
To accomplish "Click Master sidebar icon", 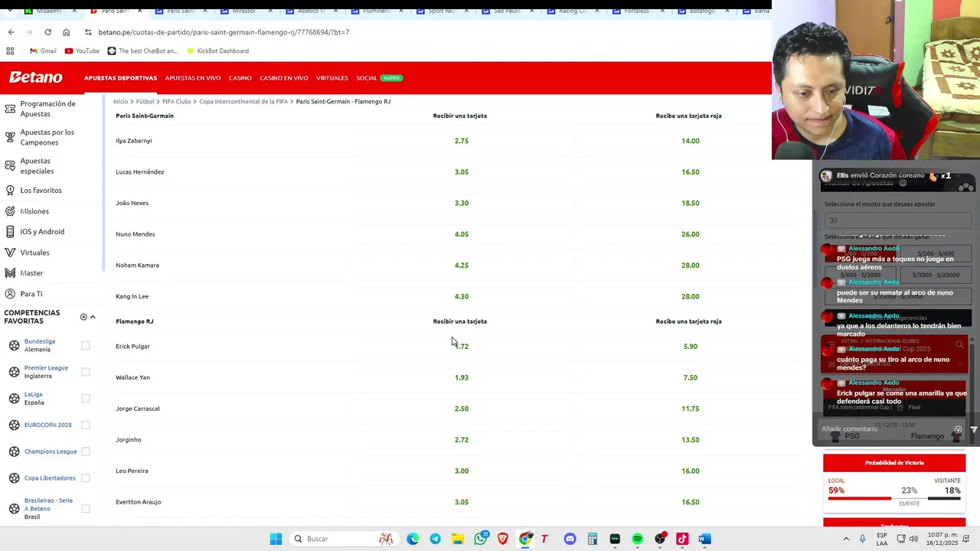I will 10,273.
